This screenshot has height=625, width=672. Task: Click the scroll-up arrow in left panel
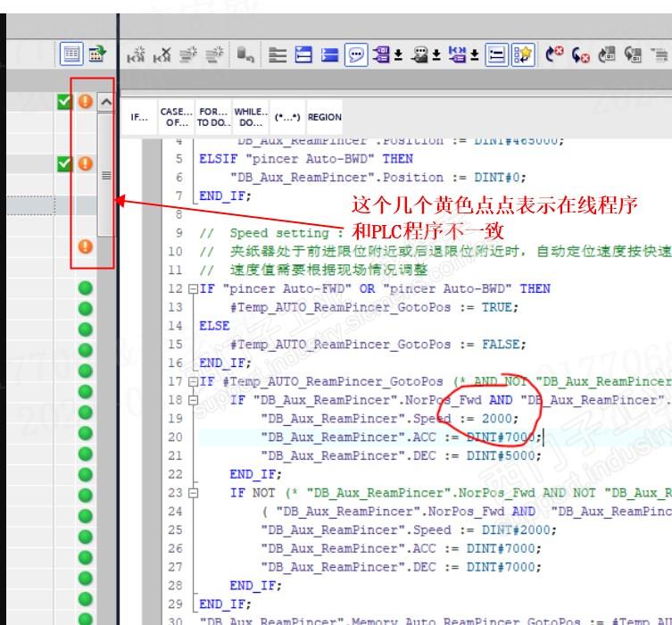click(106, 102)
